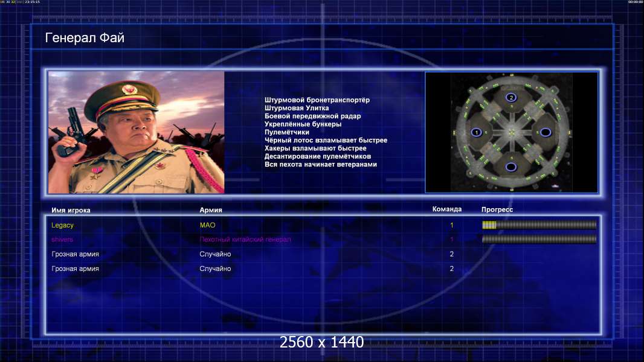Click the МАО army label
Screen dimensions: 644x362
(x=207, y=225)
